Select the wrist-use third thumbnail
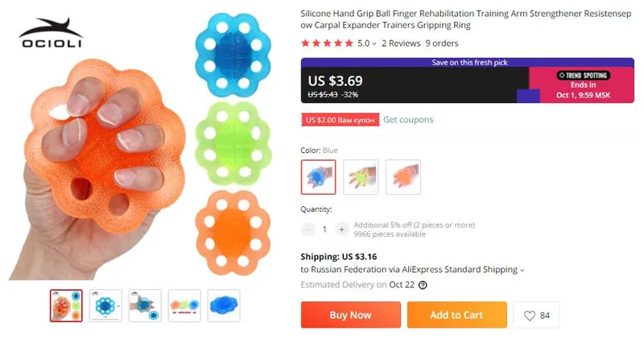Image resolution: width=644 pixels, height=339 pixels. coord(145,306)
